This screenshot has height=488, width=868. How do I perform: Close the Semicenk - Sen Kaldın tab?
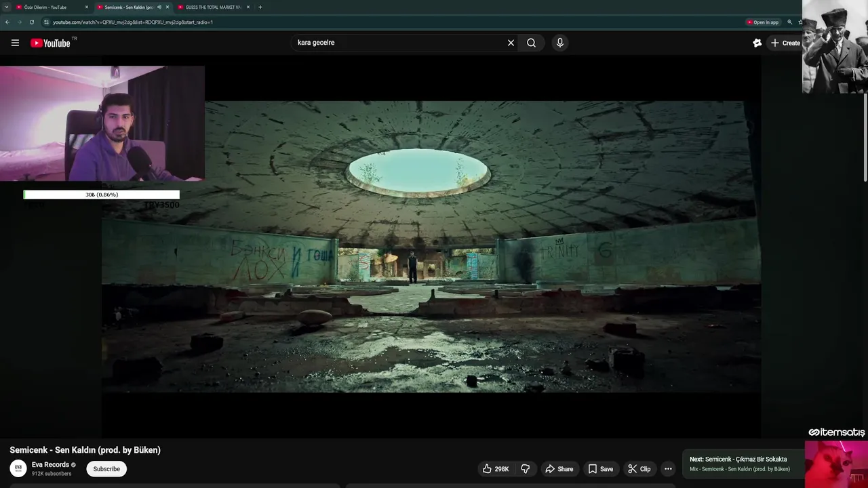pyautogui.click(x=167, y=7)
